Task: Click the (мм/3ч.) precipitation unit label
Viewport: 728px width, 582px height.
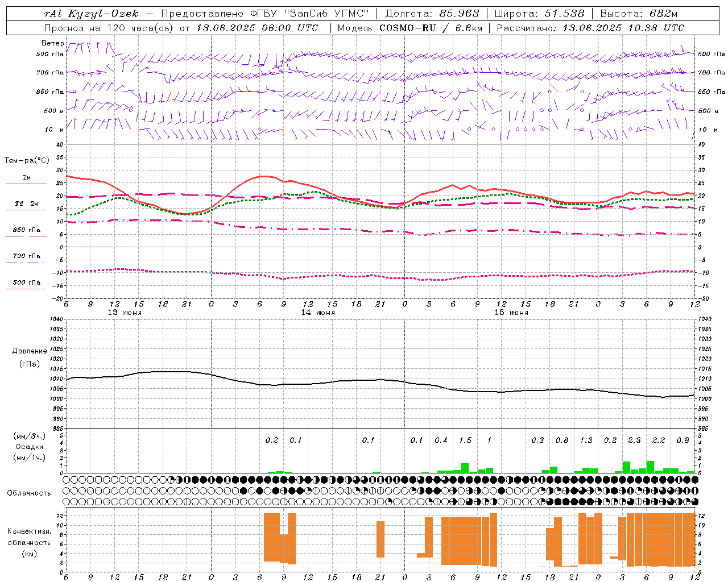Action: coord(30,436)
